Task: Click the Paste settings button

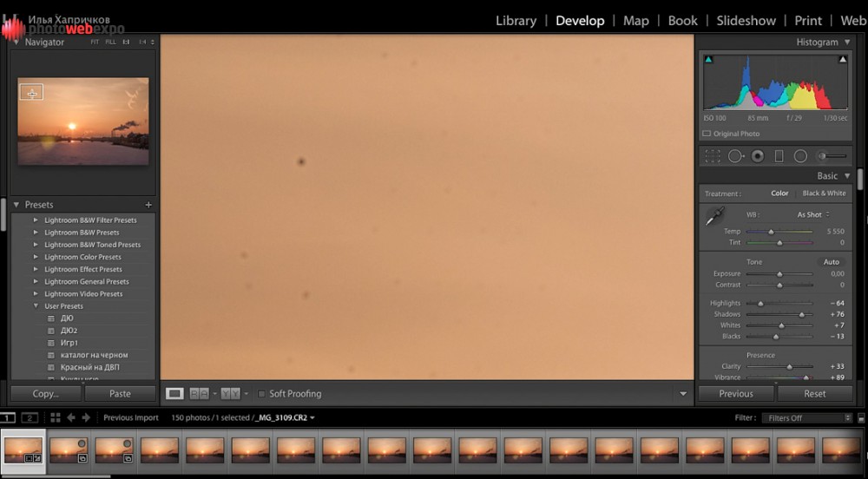Action: pos(120,394)
